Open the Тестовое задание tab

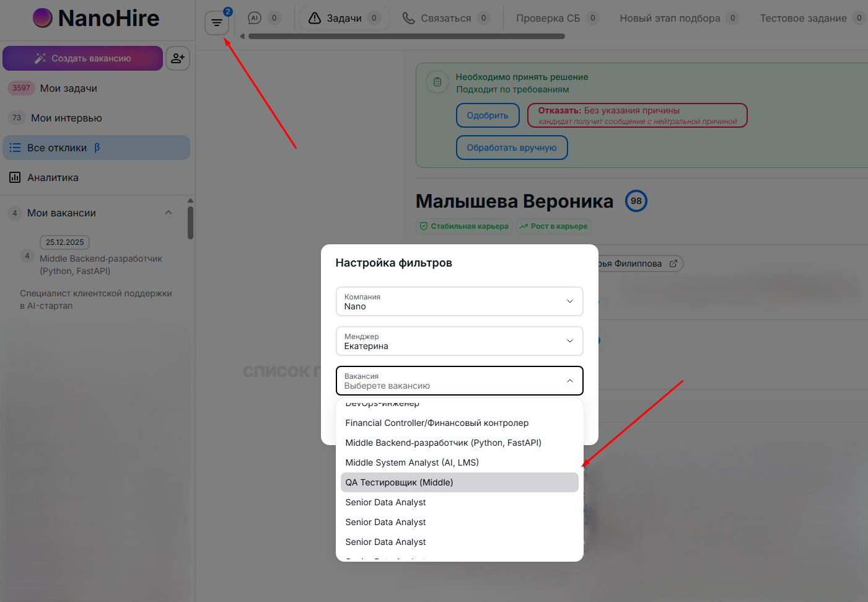812,18
